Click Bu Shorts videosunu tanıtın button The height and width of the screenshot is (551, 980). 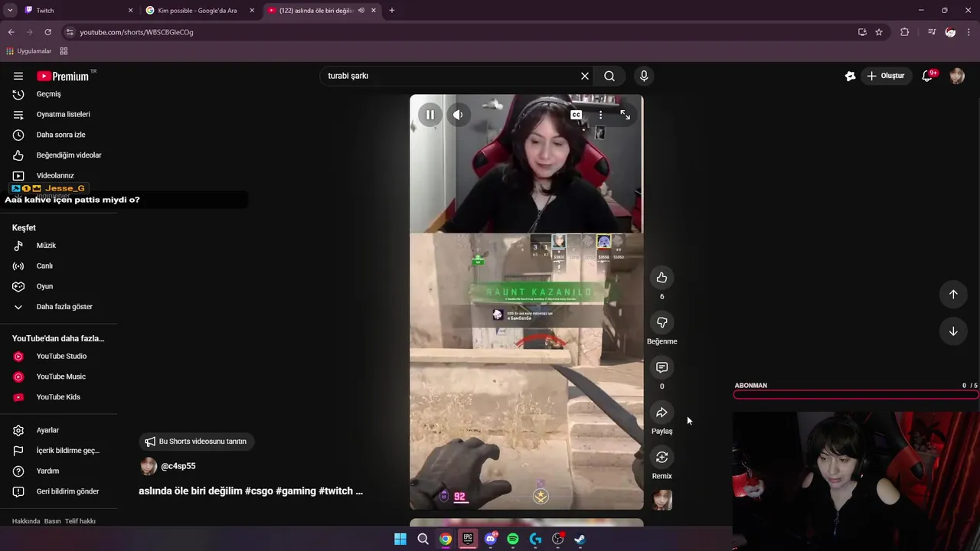point(197,442)
